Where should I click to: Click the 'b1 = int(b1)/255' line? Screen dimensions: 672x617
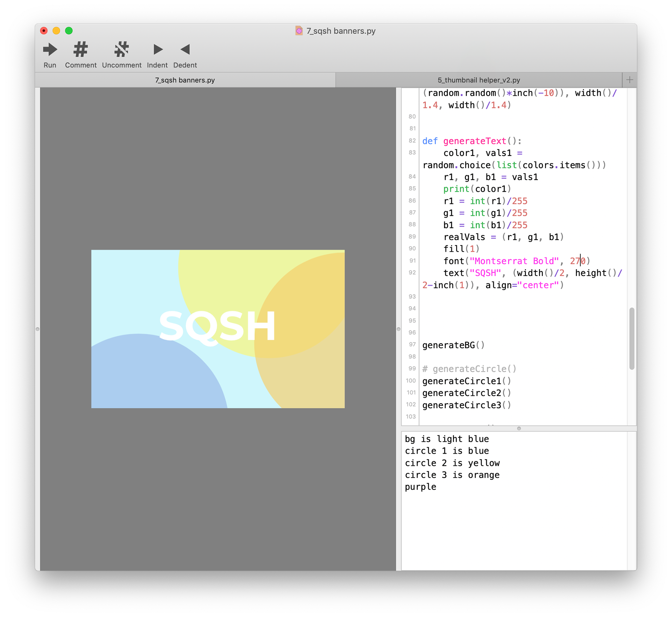click(x=485, y=225)
